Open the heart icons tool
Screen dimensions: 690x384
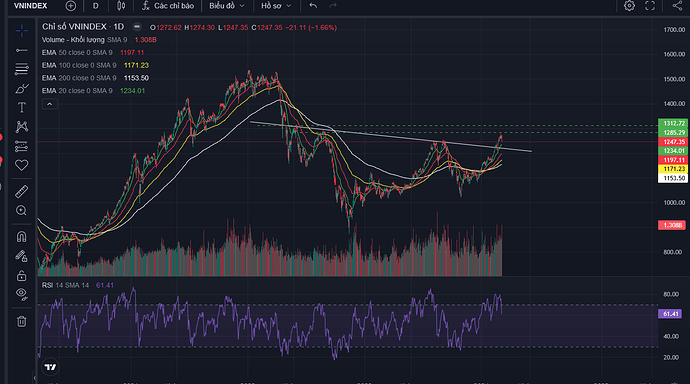(22, 165)
